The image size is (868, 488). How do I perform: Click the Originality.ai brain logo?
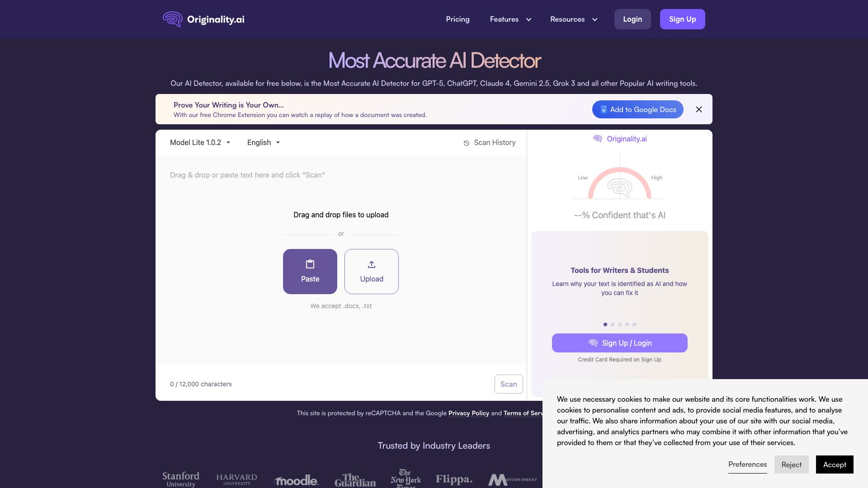(172, 19)
